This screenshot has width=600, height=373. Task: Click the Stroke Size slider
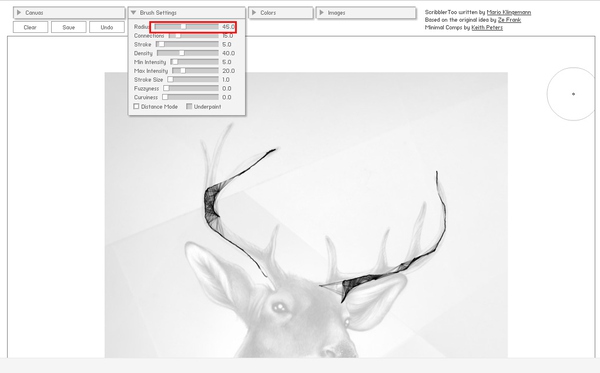(193, 80)
